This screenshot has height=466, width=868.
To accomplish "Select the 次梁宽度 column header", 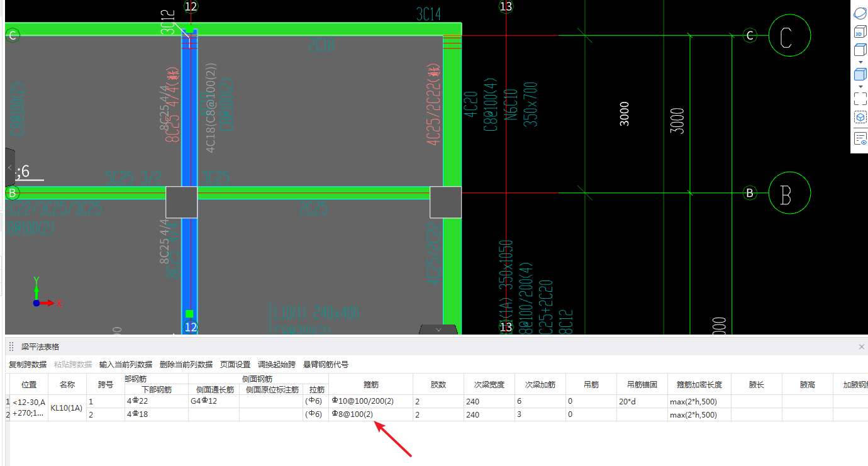I will (489, 384).
